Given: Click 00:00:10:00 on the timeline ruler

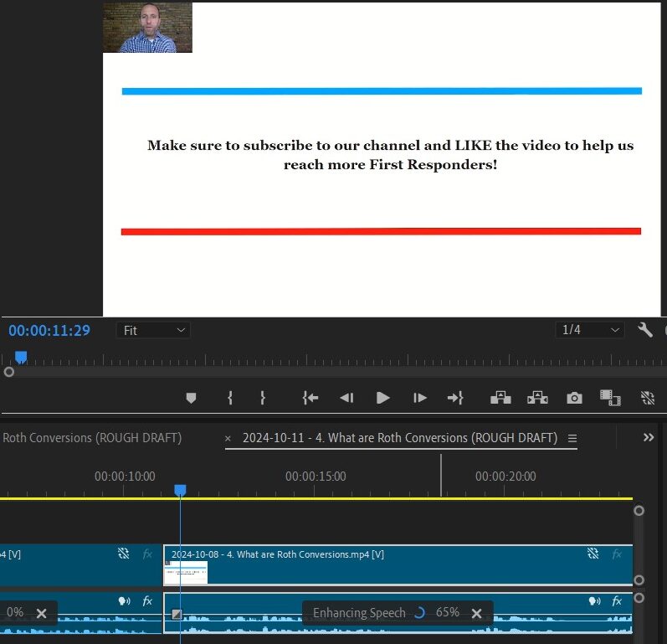Looking at the screenshot, I should tap(125, 477).
